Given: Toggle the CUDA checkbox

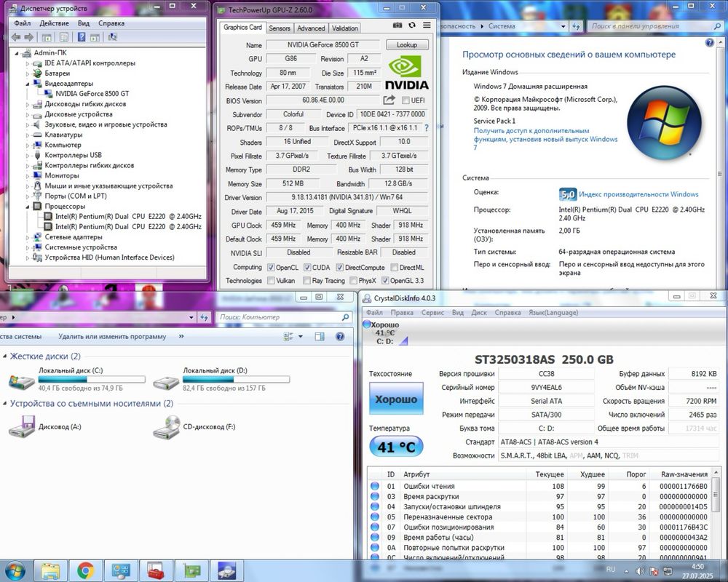Looking at the screenshot, I should coord(307,267).
